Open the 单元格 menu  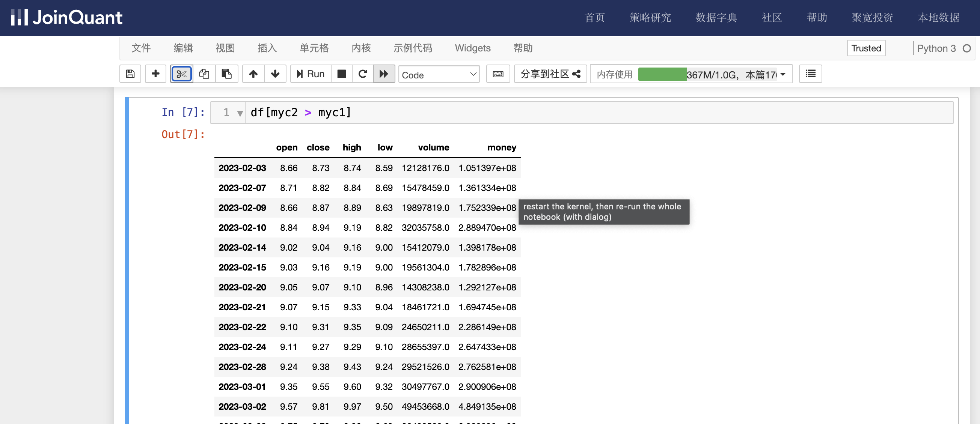click(x=314, y=48)
